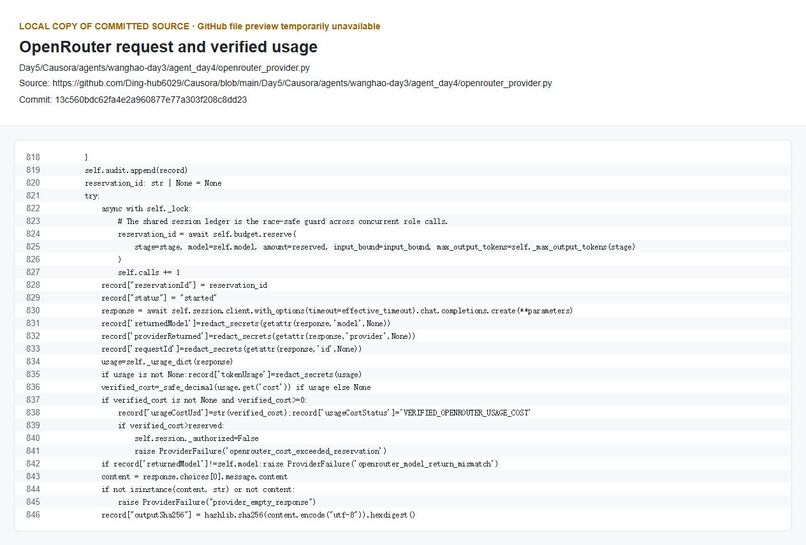Click the self.calls += 1 statement
The image size is (806, 545).
point(149,272)
